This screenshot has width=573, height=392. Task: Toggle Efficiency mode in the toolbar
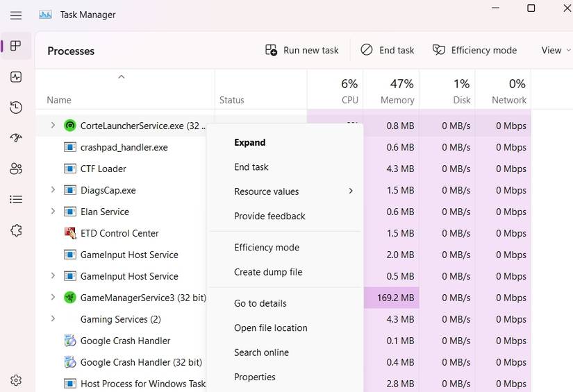coord(475,50)
